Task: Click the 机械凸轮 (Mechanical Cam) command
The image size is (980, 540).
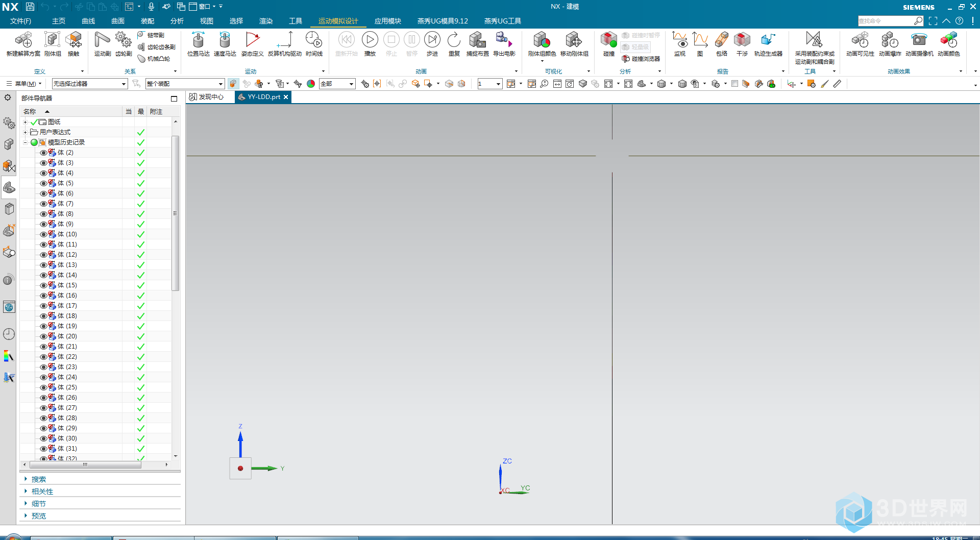Action: pos(154,59)
